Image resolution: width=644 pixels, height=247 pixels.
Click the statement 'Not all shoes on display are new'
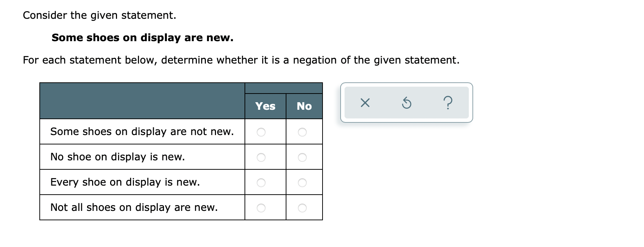click(134, 207)
